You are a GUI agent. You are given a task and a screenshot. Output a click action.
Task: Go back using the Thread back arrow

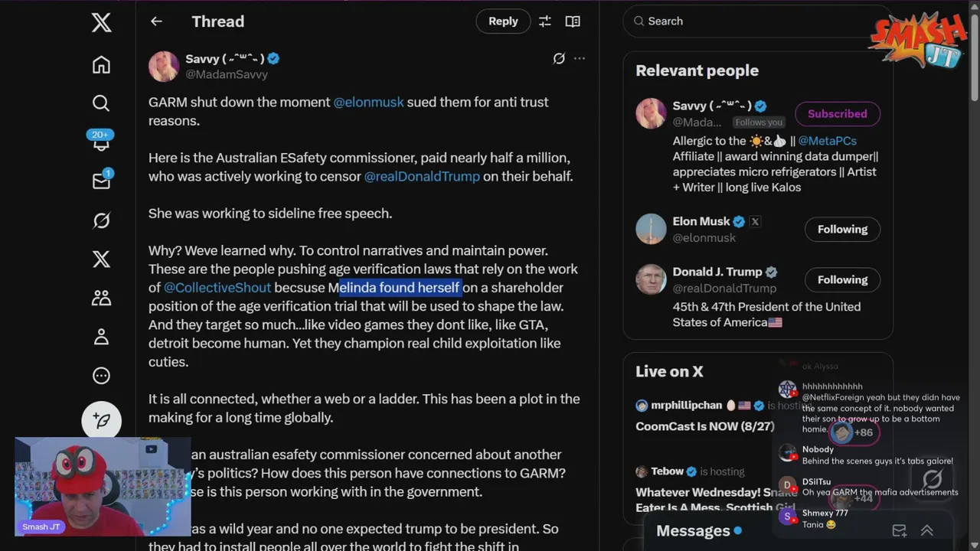(x=156, y=21)
